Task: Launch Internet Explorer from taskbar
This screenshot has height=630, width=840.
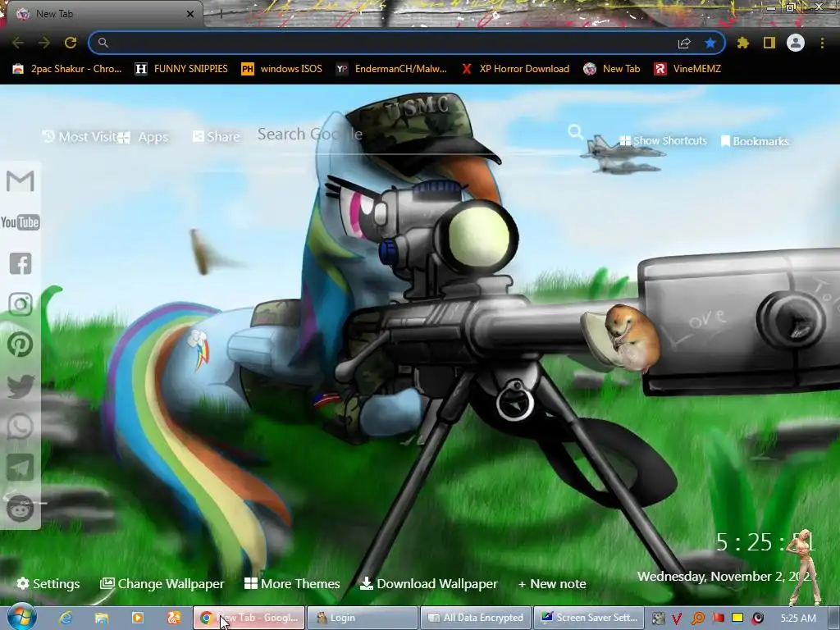Action: click(x=66, y=618)
